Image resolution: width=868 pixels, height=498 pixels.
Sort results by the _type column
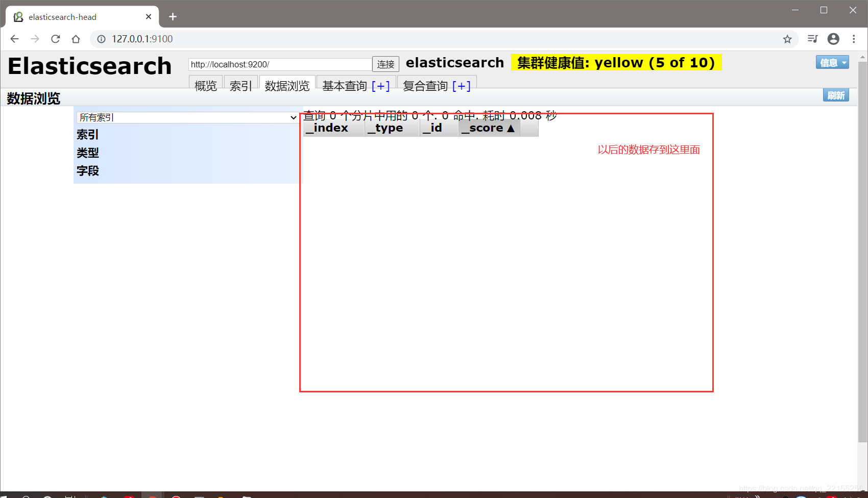point(392,128)
